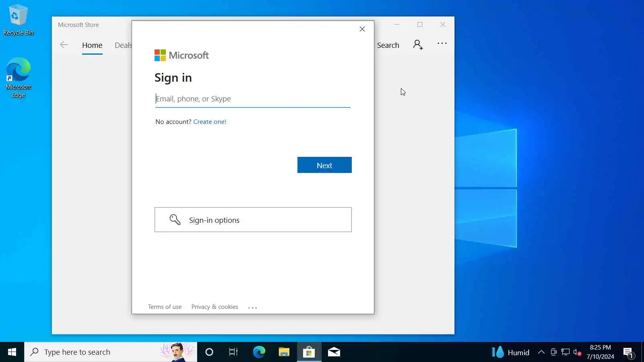The image size is (644, 362).
Task: Open the Action Center notifications
Action: pos(628,352)
